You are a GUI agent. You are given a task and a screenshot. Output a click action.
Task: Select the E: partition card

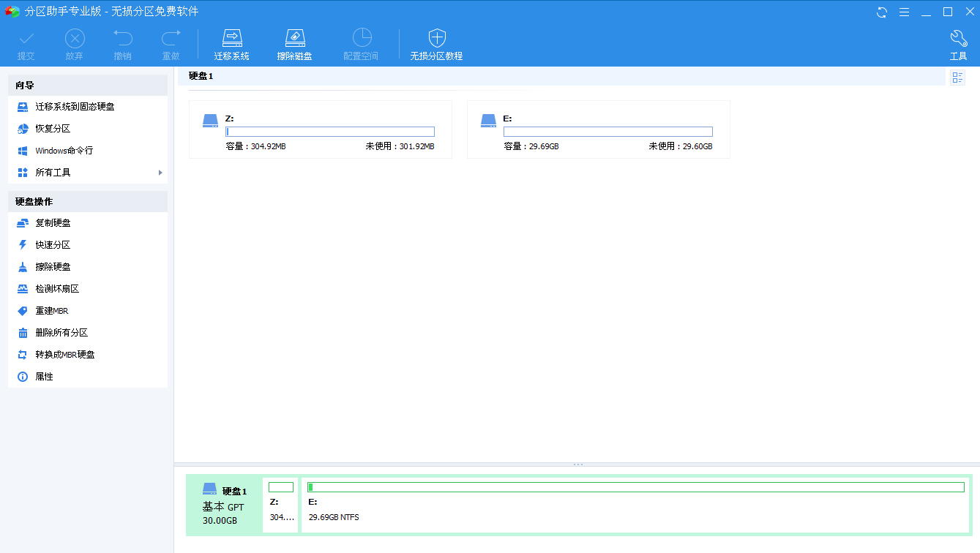pos(598,129)
